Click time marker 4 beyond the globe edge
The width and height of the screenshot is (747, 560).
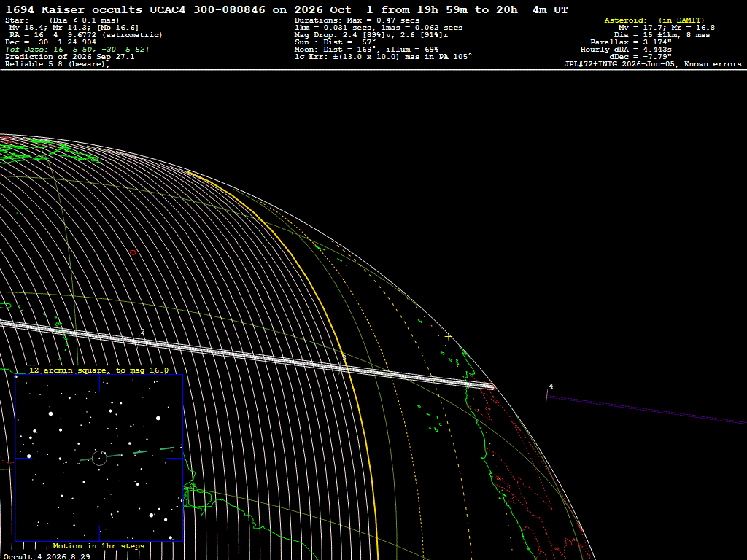[551, 386]
